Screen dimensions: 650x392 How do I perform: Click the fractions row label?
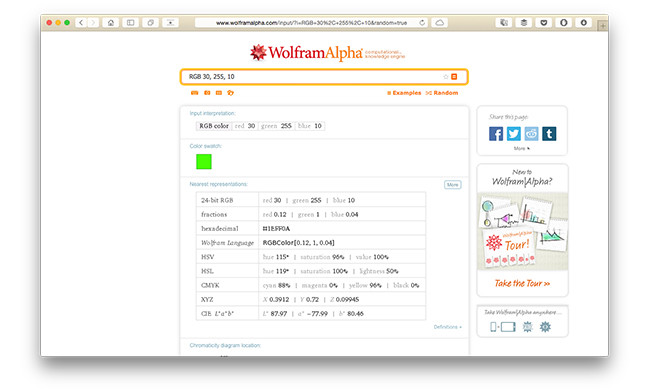214,214
